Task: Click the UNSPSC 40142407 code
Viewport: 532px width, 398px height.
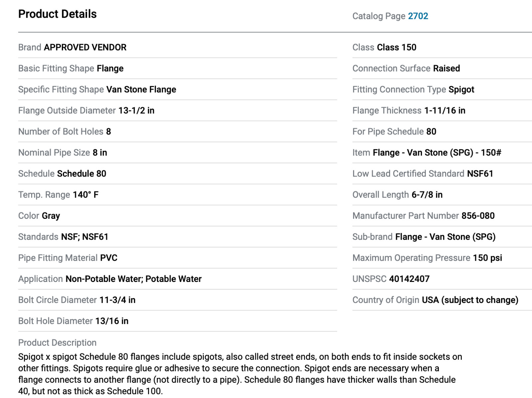Action: [409, 279]
